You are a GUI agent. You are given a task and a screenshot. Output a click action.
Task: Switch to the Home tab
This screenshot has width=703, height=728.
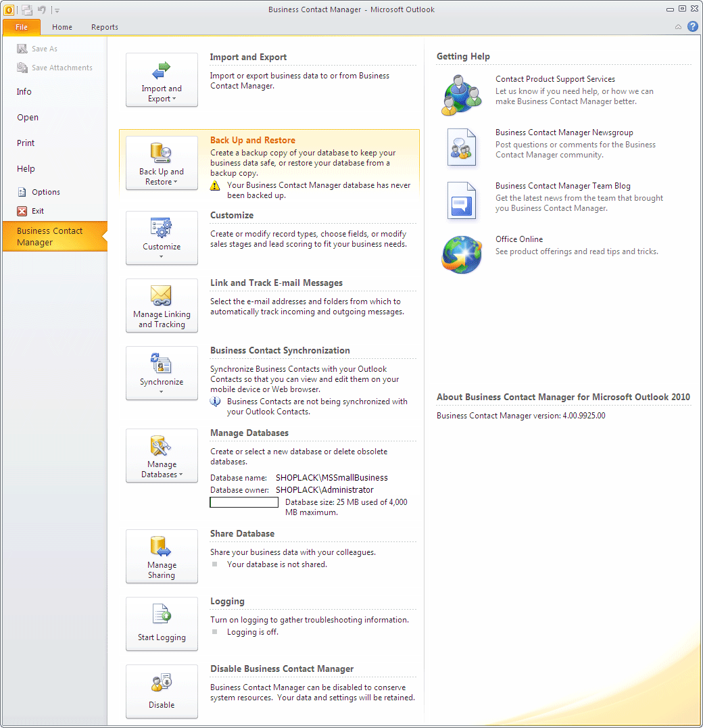pyautogui.click(x=62, y=27)
